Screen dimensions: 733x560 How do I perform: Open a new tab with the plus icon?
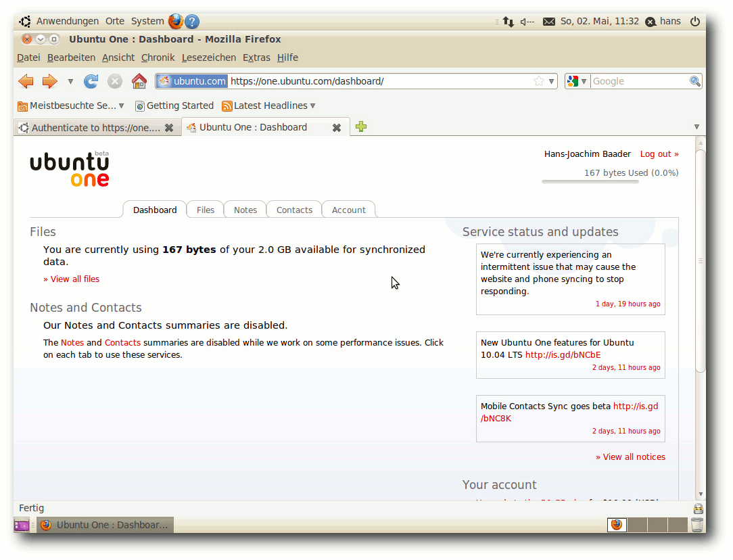[361, 126]
